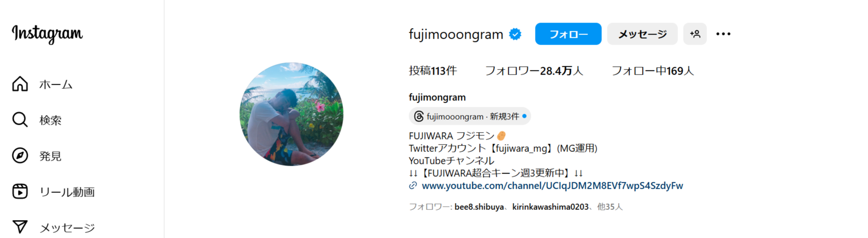
Task: Click the Instagram logo
Action: click(48, 34)
